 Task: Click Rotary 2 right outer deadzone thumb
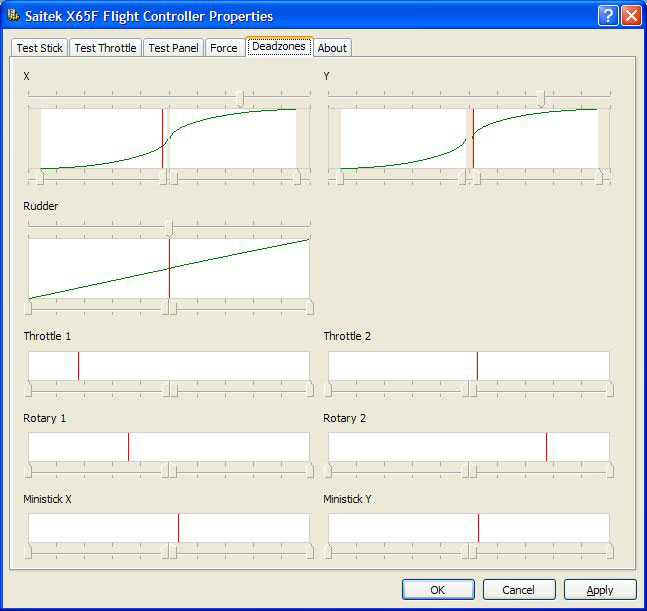[x=610, y=470]
